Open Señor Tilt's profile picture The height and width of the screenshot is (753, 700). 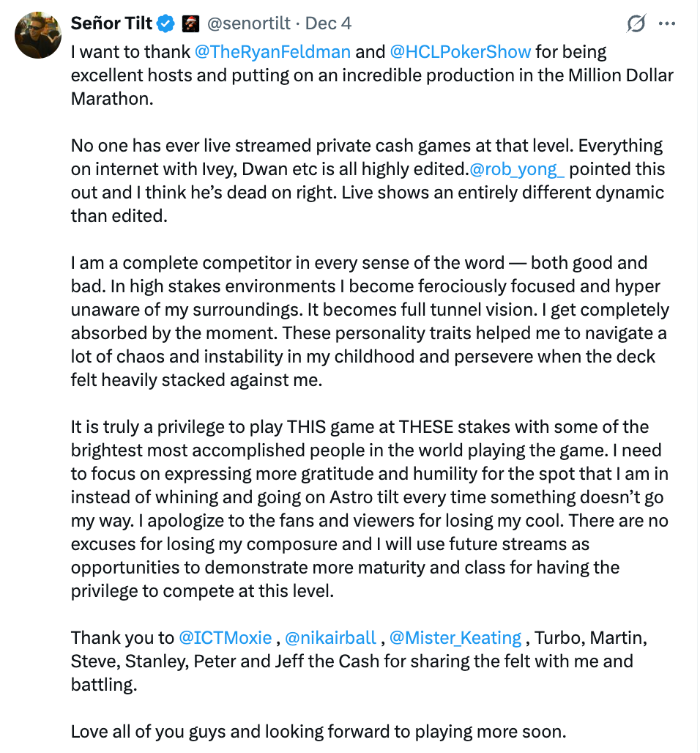coord(38,34)
